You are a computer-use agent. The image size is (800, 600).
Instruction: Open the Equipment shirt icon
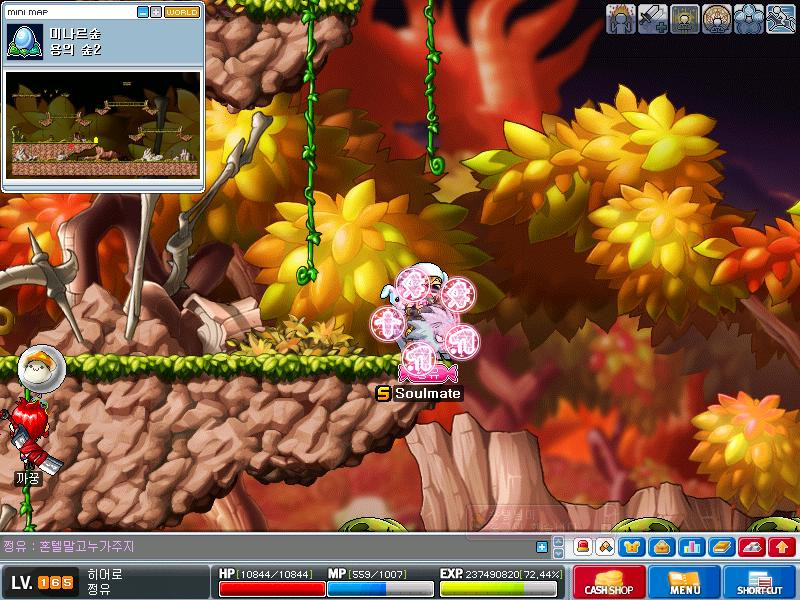pyautogui.click(x=632, y=547)
